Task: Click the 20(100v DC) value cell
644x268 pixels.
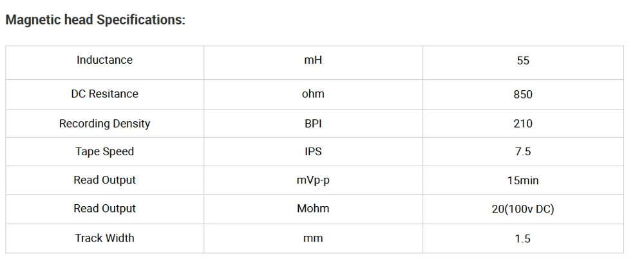Action: [x=523, y=209]
